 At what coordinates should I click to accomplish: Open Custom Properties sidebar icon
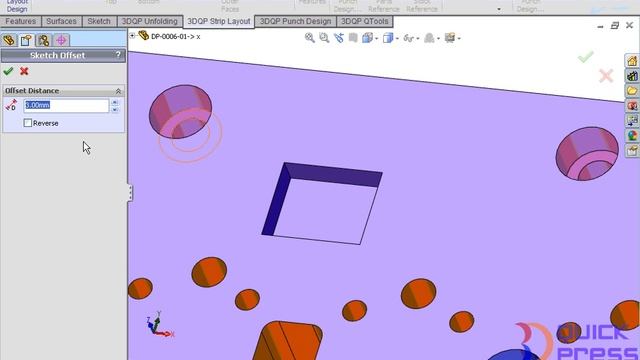(632, 151)
